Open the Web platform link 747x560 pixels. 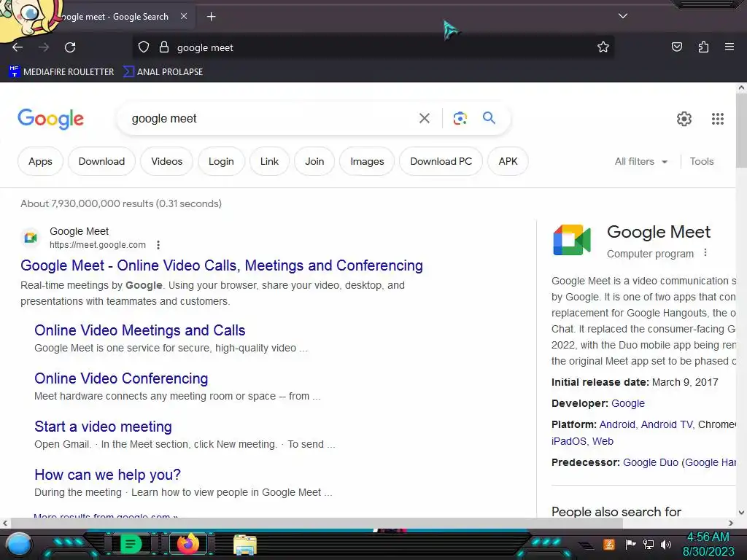(x=603, y=441)
